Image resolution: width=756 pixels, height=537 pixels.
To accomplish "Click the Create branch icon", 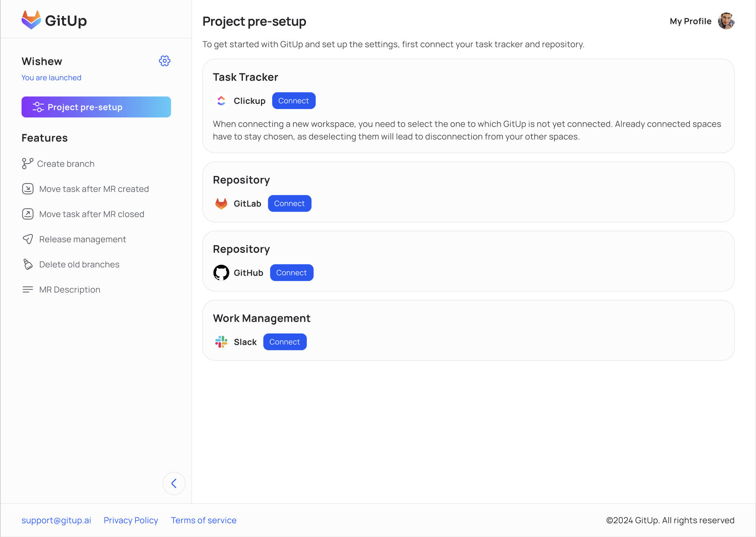I will tap(27, 164).
